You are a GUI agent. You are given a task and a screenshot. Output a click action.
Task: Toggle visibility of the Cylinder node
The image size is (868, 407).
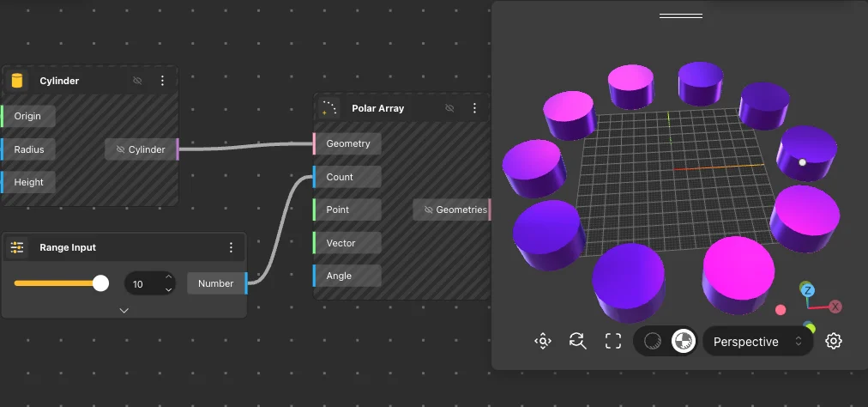point(137,81)
